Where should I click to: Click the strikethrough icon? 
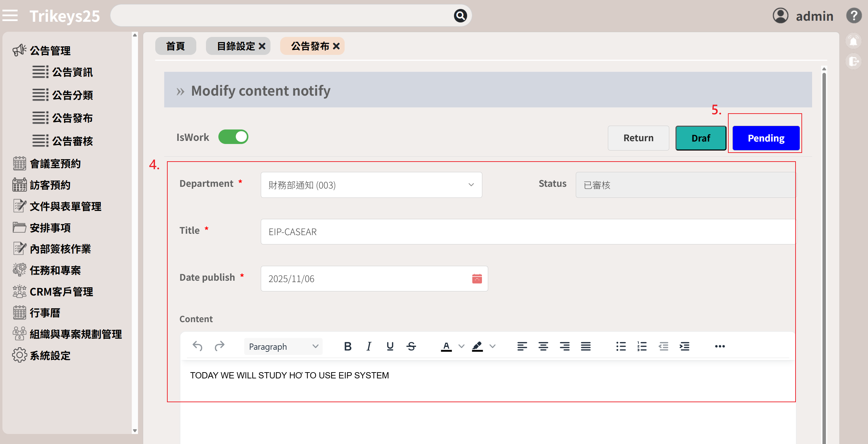pyautogui.click(x=411, y=346)
